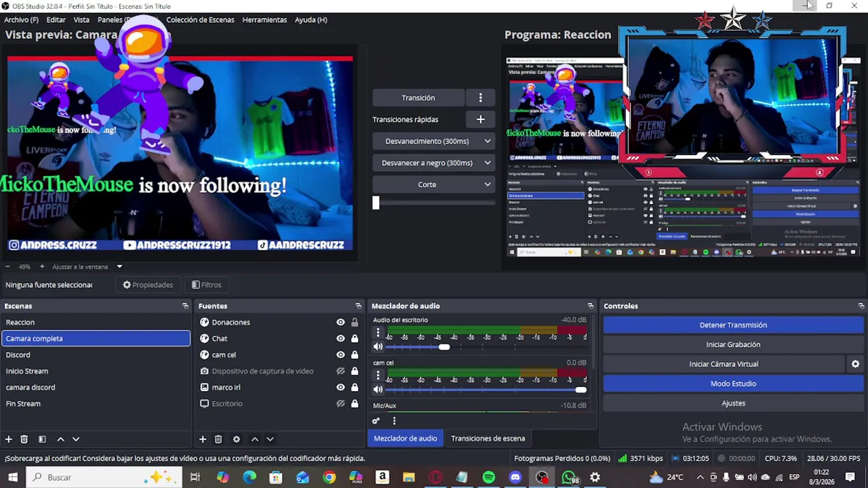
Task: Unlock the marco irl source
Action: click(x=354, y=388)
